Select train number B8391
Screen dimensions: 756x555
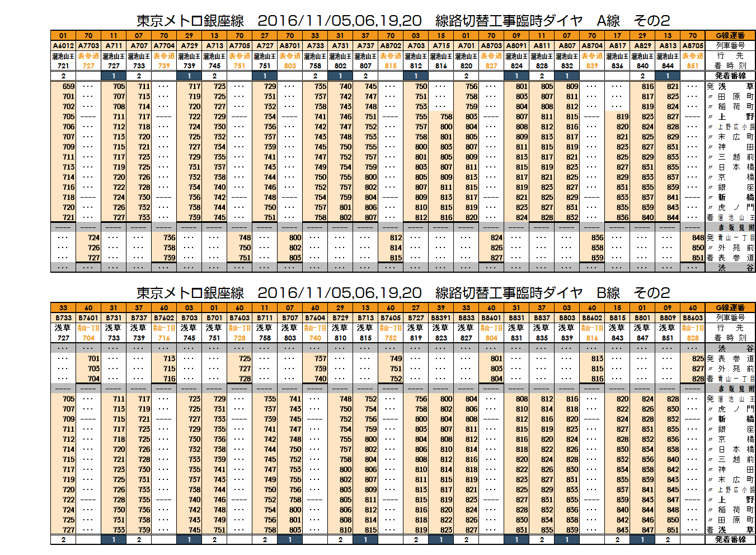pos(441,318)
